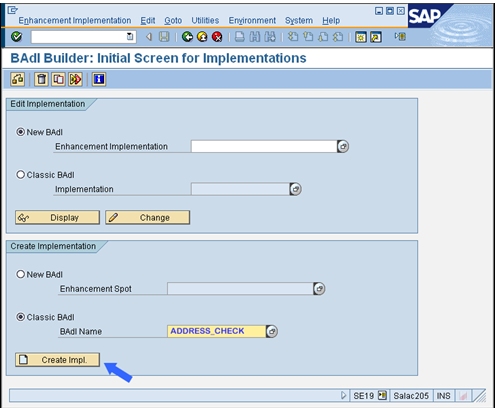Screen dimensions: 495x408
Task: Click the Last Page icon
Action: (338, 37)
